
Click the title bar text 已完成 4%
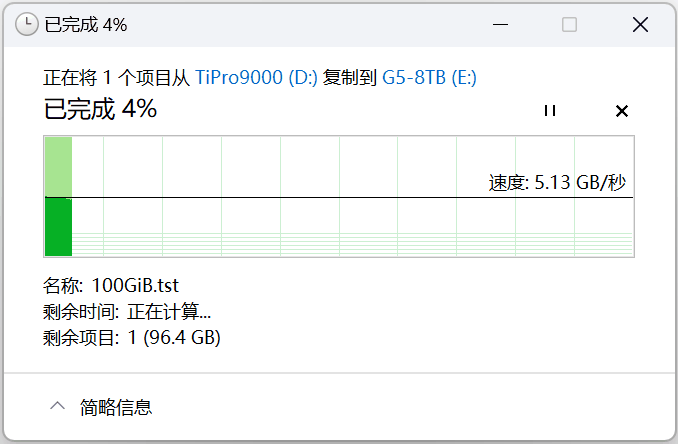coord(86,25)
